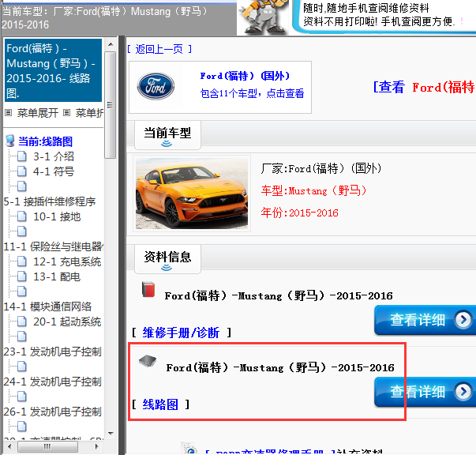Open the Ford(福特)(国外) brand link

click(x=245, y=76)
